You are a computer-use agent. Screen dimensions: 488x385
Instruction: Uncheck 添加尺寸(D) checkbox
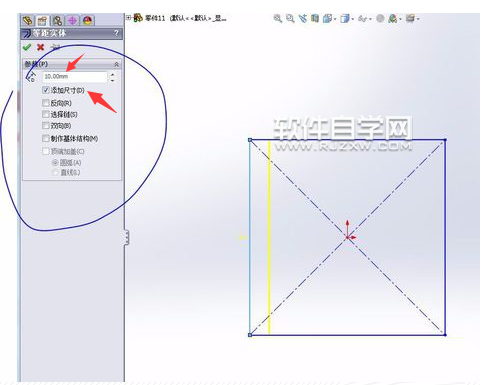pos(46,90)
